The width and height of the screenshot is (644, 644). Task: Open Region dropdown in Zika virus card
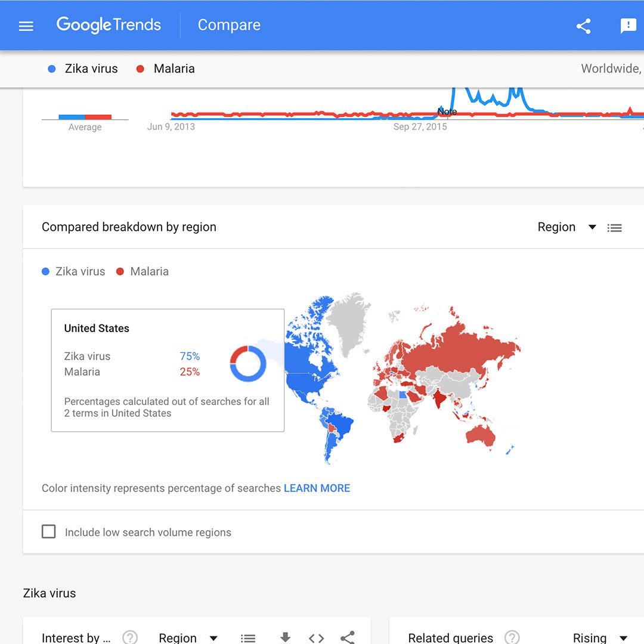coord(188,637)
